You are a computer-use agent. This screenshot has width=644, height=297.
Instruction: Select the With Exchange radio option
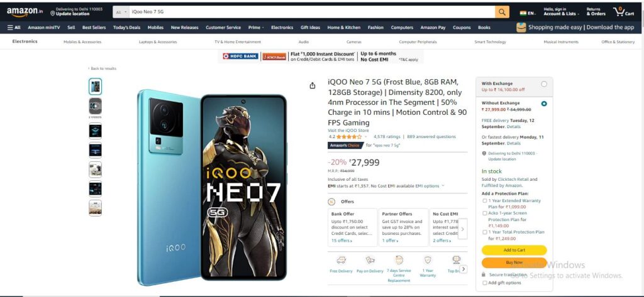coord(544,84)
